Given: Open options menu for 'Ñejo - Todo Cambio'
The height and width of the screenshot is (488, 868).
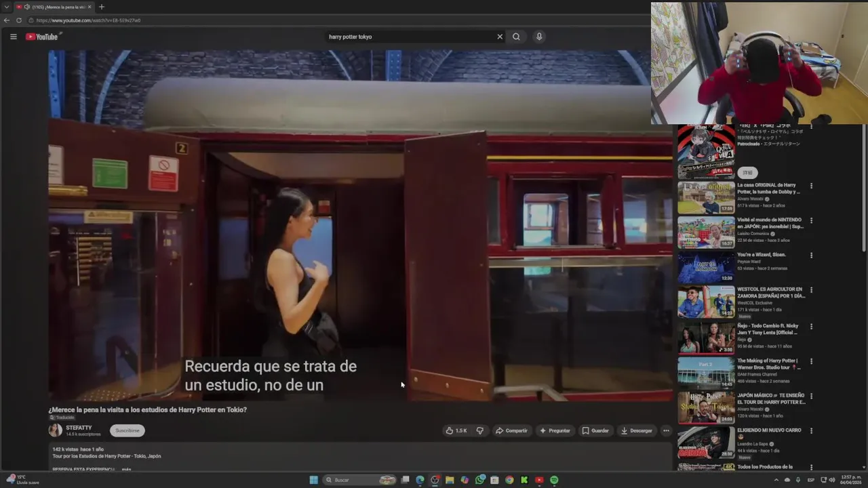Looking at the screenshot, I should pyautogui.click(x=811, y=327).
